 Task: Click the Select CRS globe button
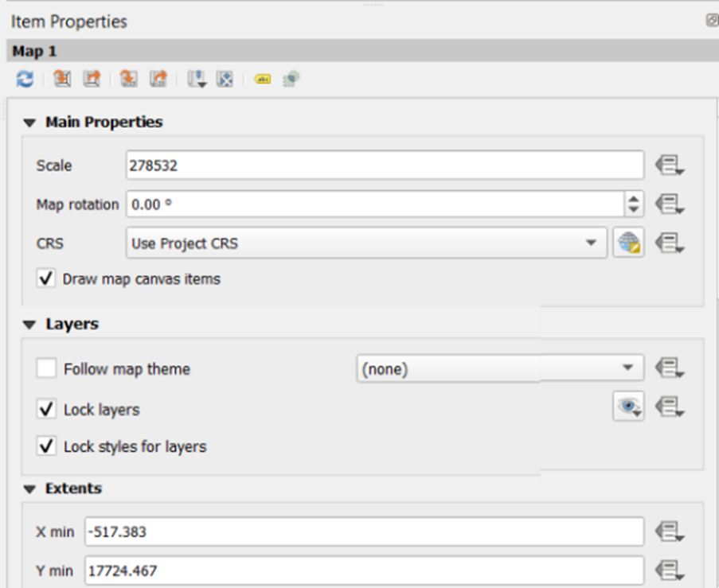(x=627, y=243)
